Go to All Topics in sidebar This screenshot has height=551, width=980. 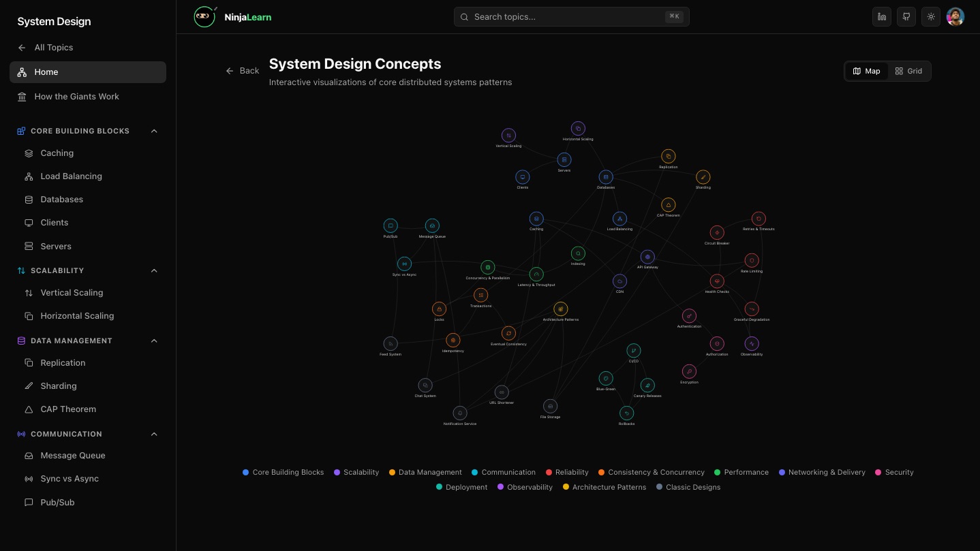click(88, 48)
